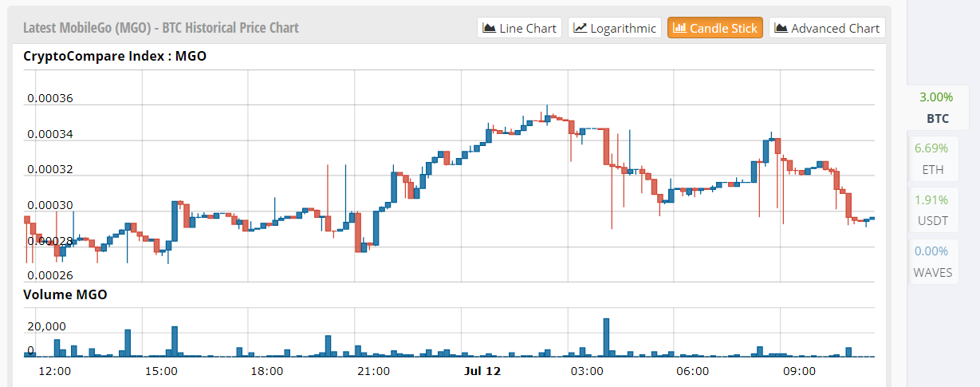
Task: Select the USDT 1.91% market tab
Action: click(932, 210)
